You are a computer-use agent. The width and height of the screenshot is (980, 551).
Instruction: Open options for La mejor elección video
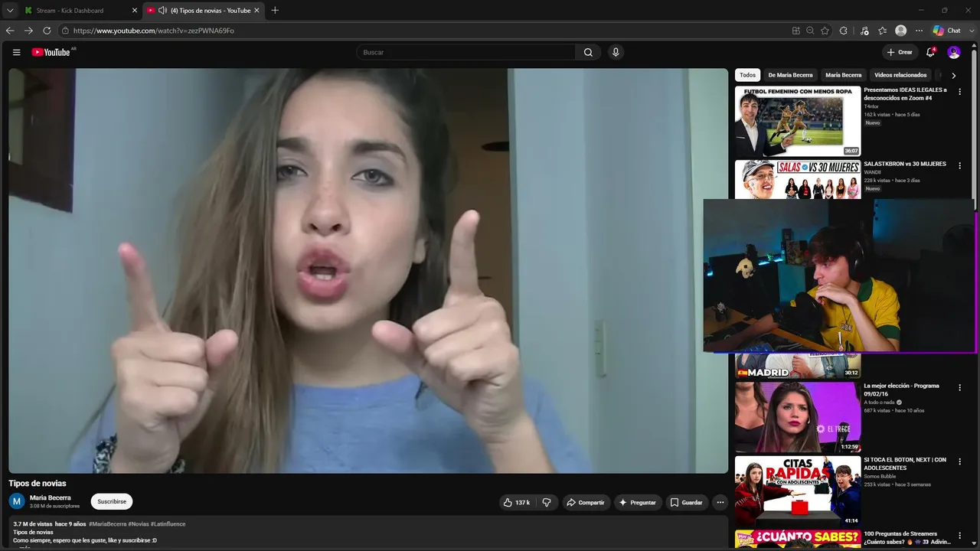[959, 387]
